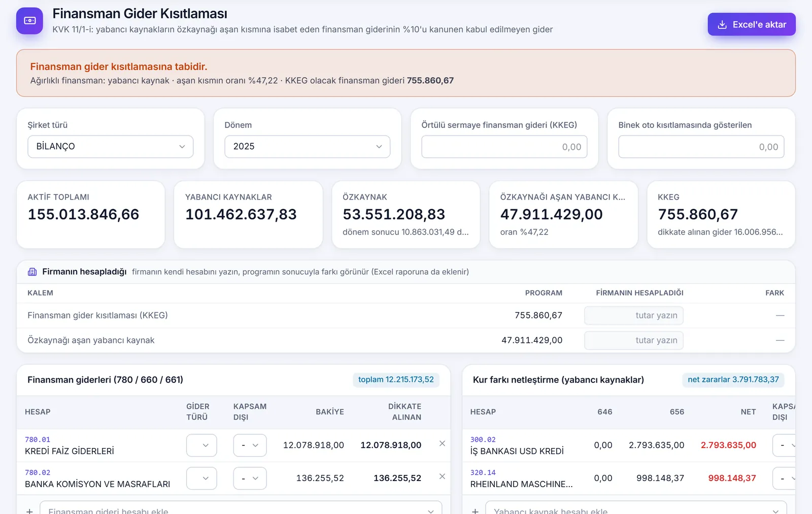Open the Kapsam Dışı dropdown for RHEINLAND MASCHINE

(x=784, y=478)
